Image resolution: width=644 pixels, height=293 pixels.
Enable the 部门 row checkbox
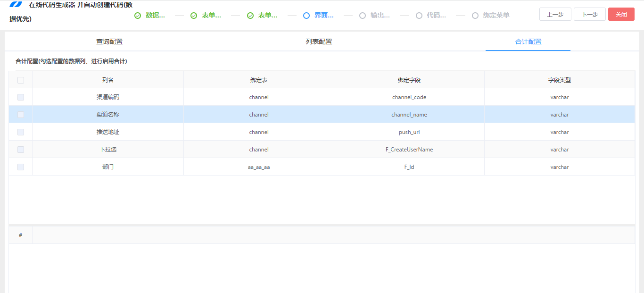coord(20,167)
